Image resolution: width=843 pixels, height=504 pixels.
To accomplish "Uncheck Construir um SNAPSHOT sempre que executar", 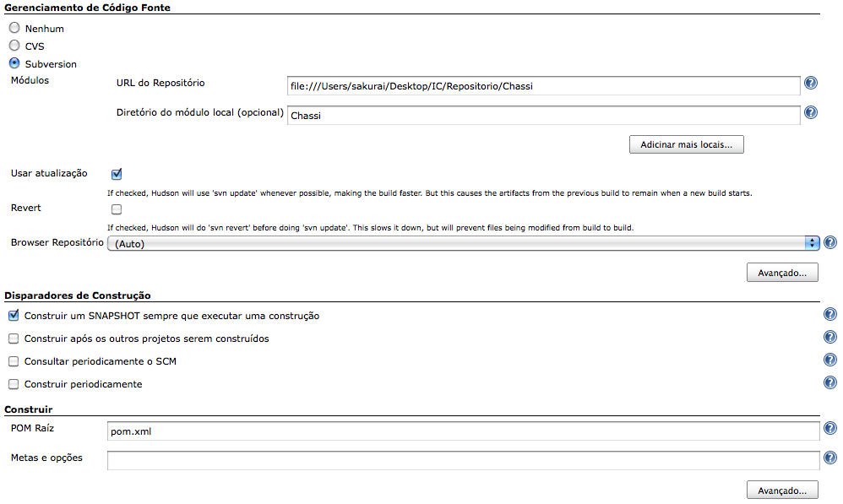I will [14, 316].
